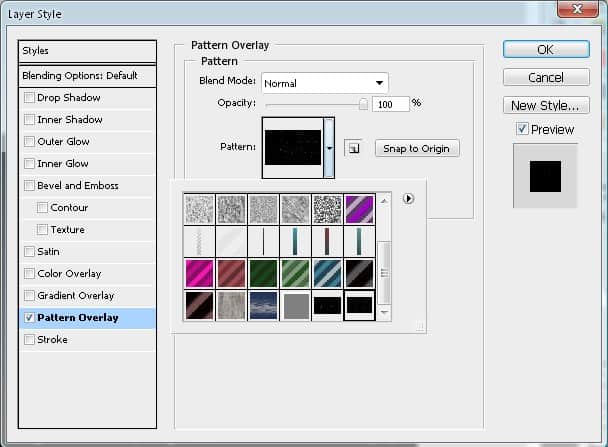The width and height of the screenshot is (608, 447).
Task: Open the Blend Mode dropdown
Action: click(324, 83)
